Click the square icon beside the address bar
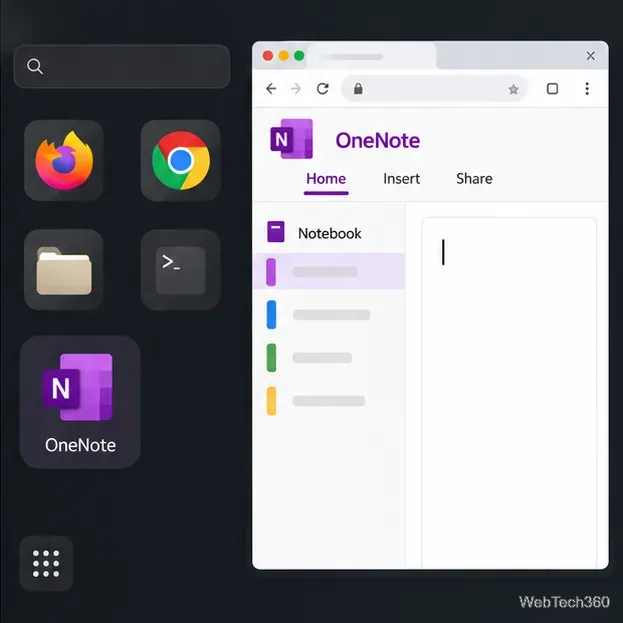 click(x=552, y=88)
